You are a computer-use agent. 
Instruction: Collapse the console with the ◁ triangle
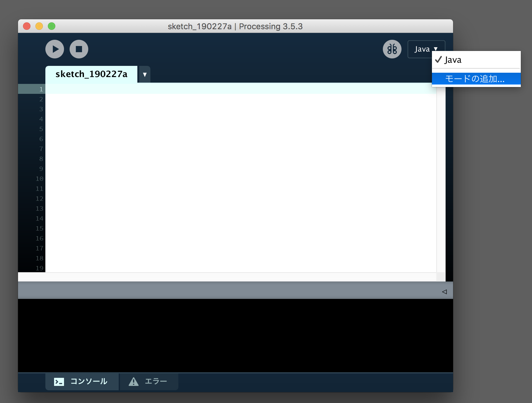point(445,291)
